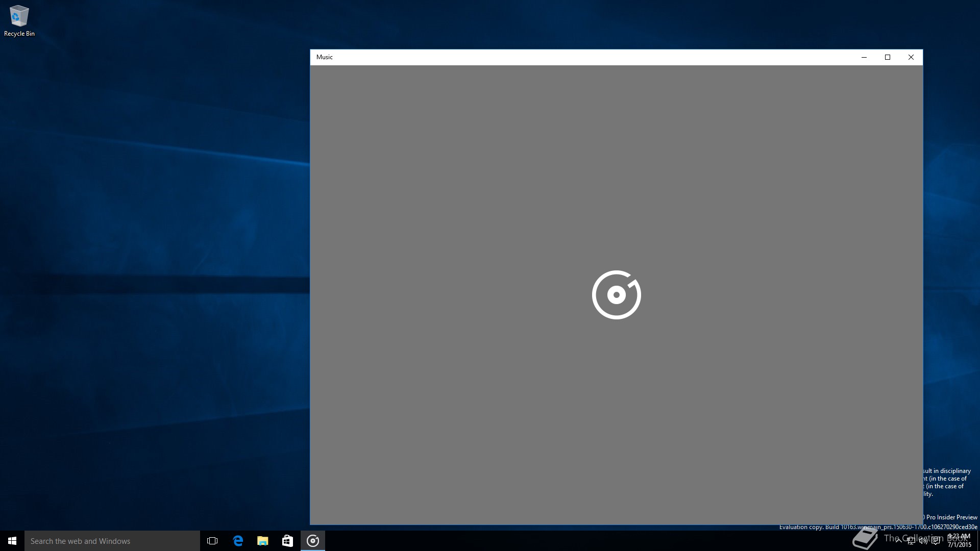Select the Groove Music taskbar button
The height and width of the screenshot is (551, 980).
coord(313,541)
